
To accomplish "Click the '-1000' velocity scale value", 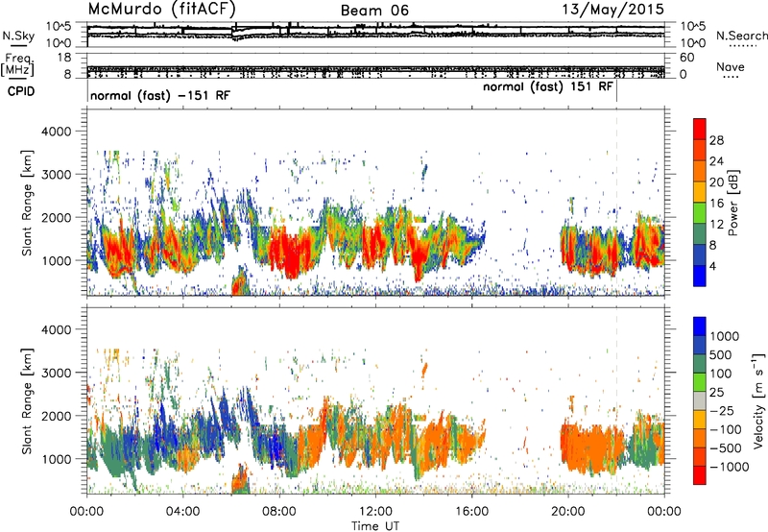I will (729, 467).
